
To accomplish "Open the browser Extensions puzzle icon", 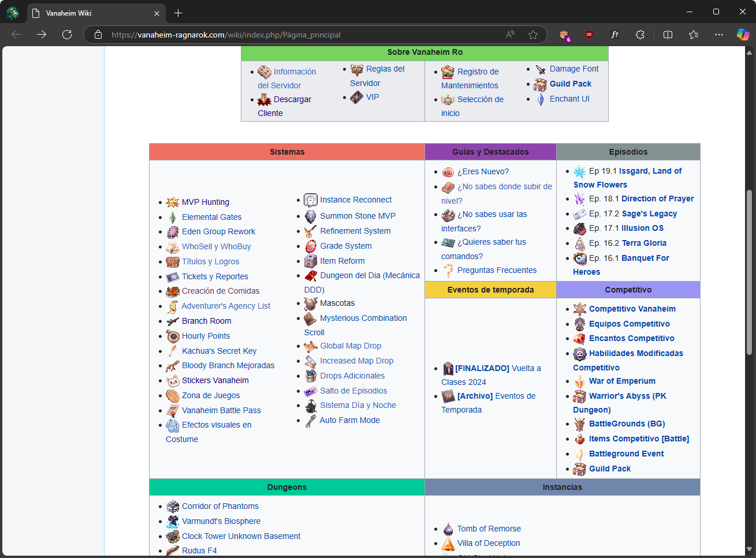I will 640,35.
